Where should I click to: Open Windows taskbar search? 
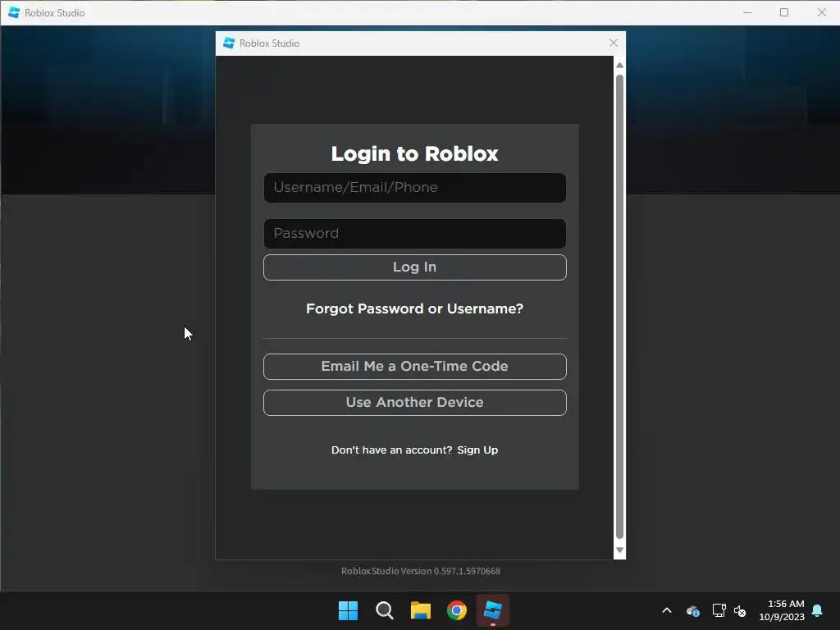pyautogui.click(x=385, y=610)
